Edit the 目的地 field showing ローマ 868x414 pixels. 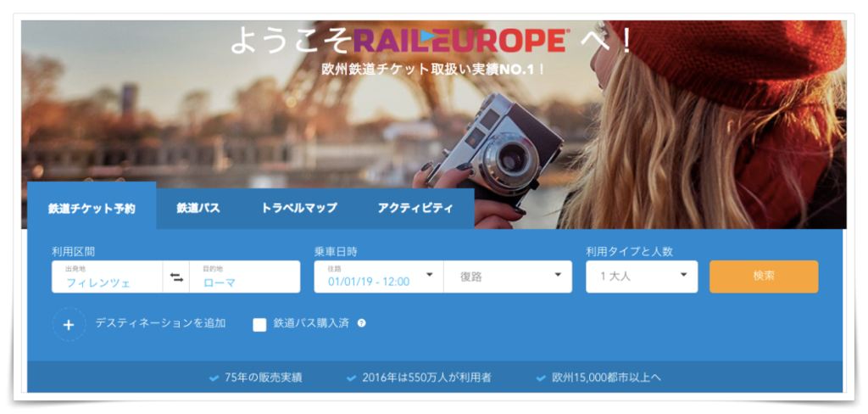coord(245,277)
